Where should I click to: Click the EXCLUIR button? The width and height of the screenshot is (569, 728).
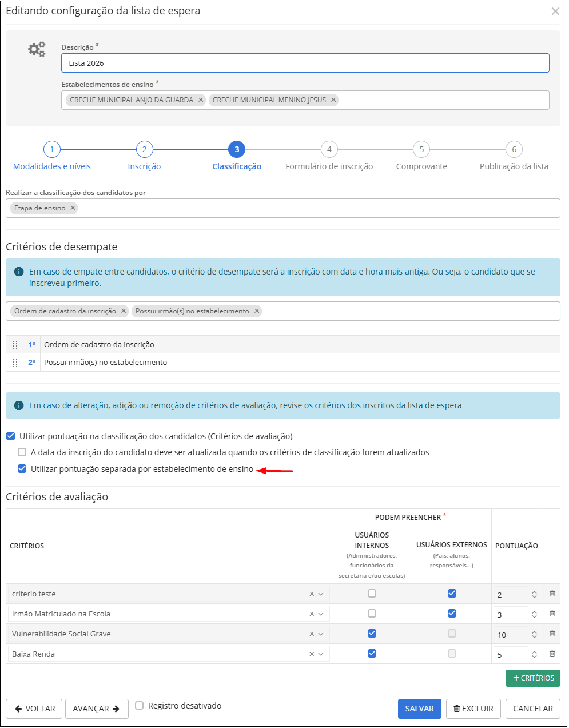(x=473, y=709)
